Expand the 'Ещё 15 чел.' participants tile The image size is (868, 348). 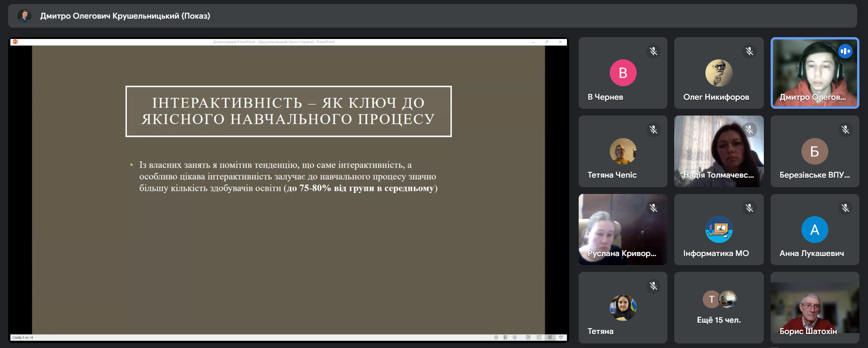pyautogui.click(x=719, y=308)
